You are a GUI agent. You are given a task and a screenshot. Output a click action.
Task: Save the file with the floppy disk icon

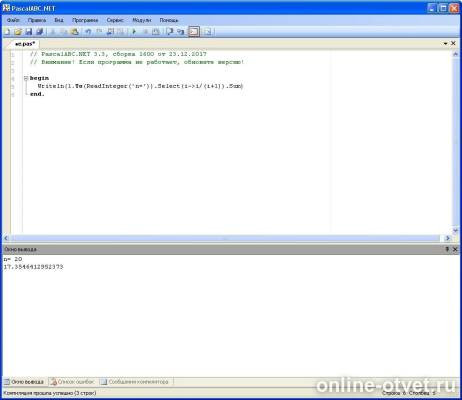tap(29, 32)
